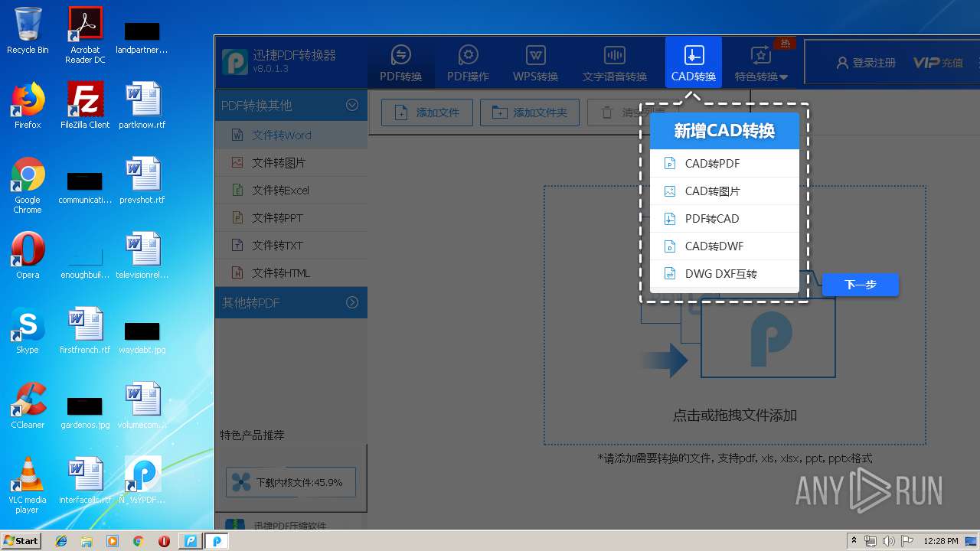The height and width of the screenshot is (551, 980).
Task: Open Acrobat Reader DC desktop icon
Action: 85,35
